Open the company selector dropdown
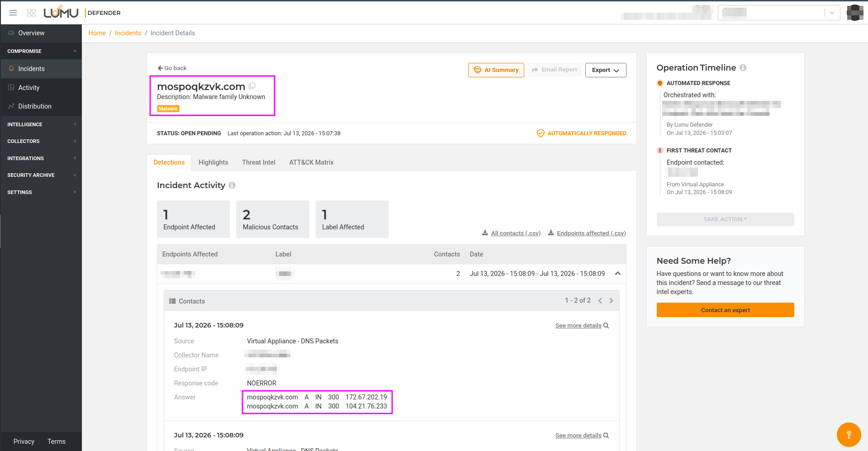 point(779,13)
